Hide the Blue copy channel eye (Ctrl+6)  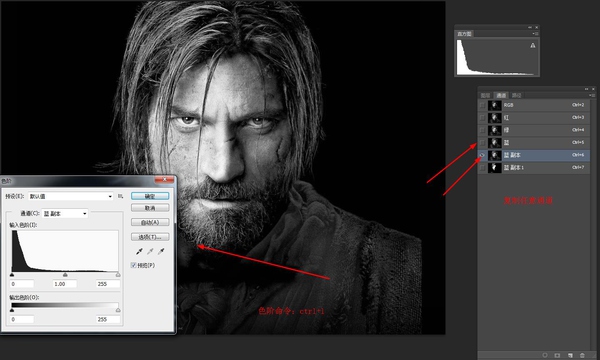tap(483, 155)
